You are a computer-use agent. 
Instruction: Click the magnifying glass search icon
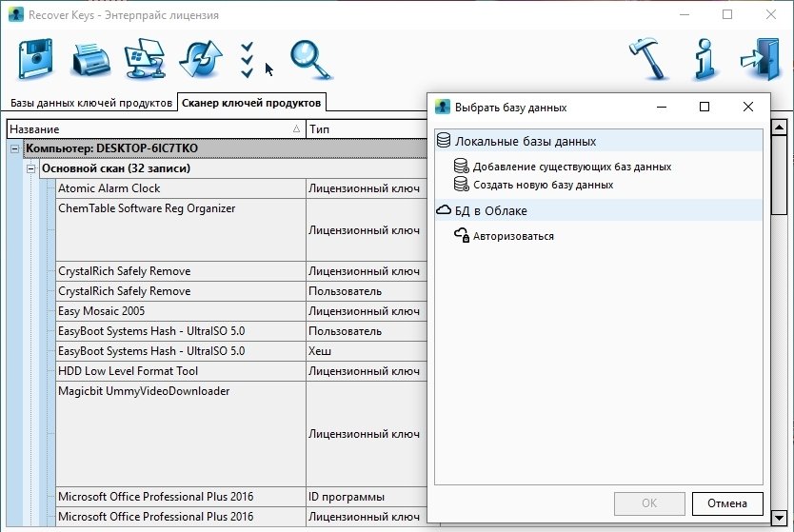click(x=310, y=60)
